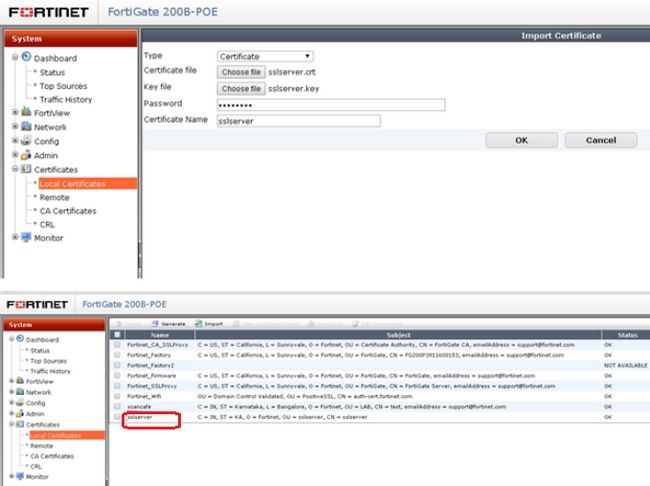The height and width of the screenshot is (486, 650).
Task: Click the Status column header
Action: click(x=627, y=335)
